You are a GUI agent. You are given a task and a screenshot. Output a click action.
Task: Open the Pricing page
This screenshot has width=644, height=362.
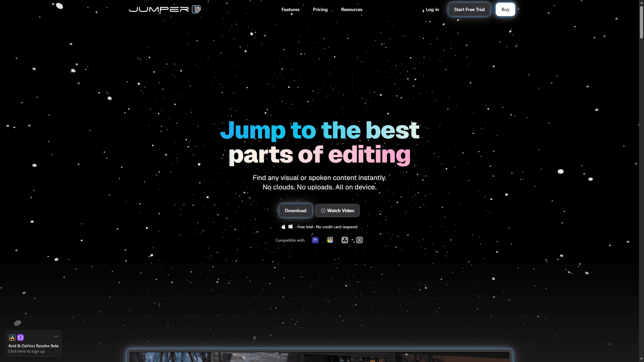[x=320, y=9]
